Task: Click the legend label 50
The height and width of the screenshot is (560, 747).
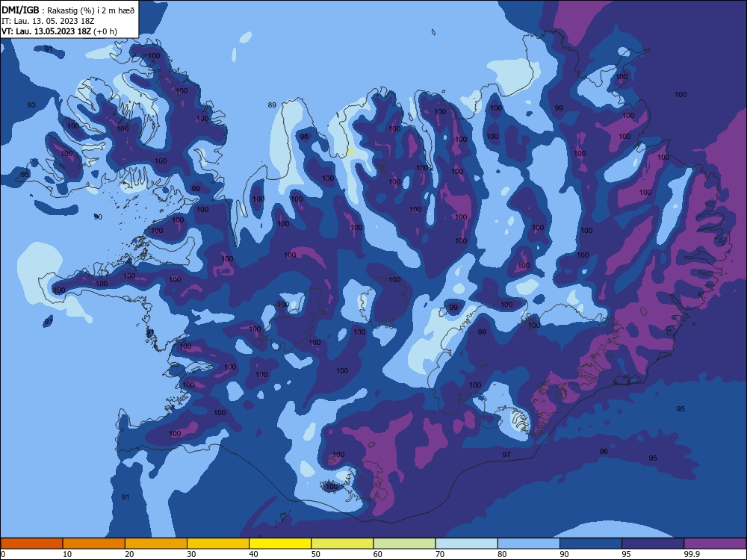Action: (315, 554)
